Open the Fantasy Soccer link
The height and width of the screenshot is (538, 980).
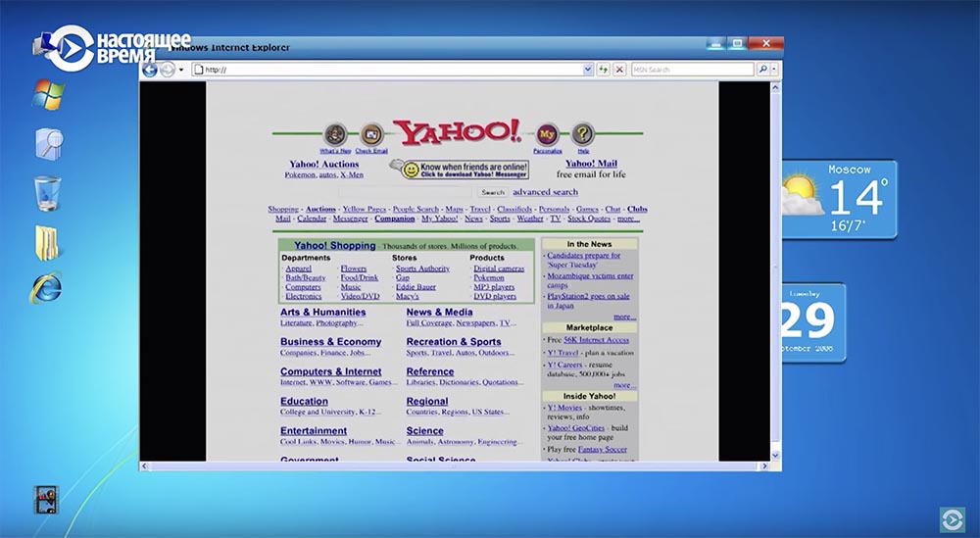pos(603,449)
